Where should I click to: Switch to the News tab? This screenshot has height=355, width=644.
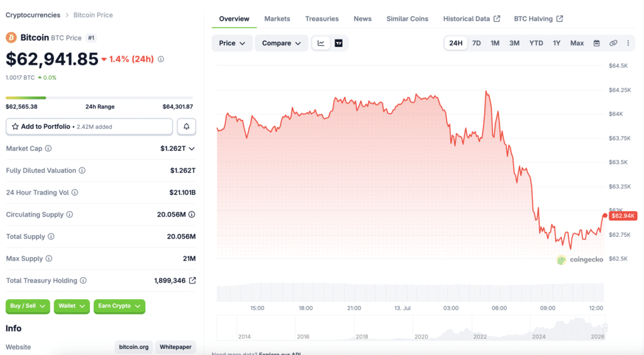point(363,19)
